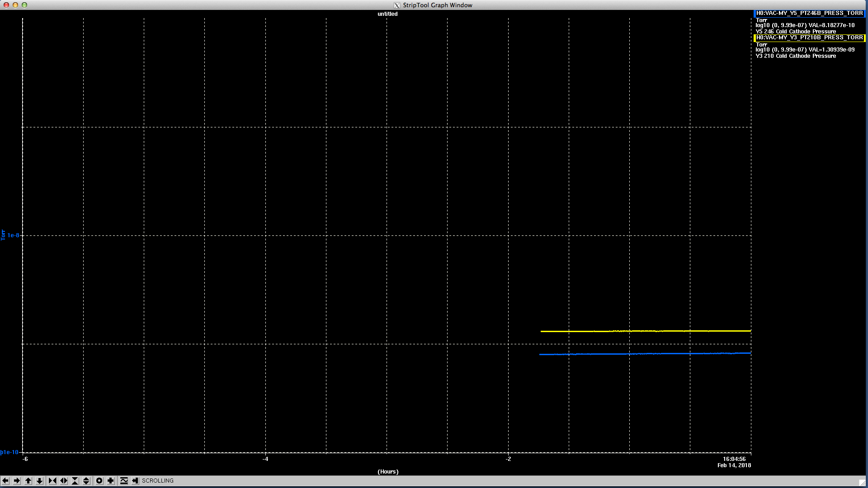
Task: Click the Y3 210 Cold Cathode Pressure description
Action: coord(796,56)
